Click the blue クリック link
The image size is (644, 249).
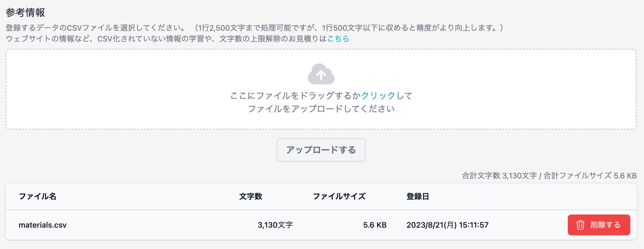click(378, 96)
